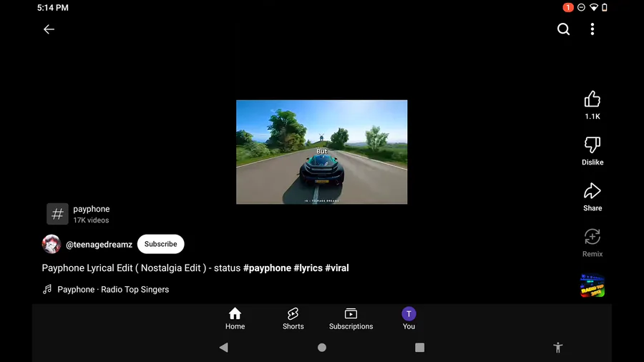Go back using the top-left arrow
The width and height of the screenshot is (644, 362).
pos(49,29)
